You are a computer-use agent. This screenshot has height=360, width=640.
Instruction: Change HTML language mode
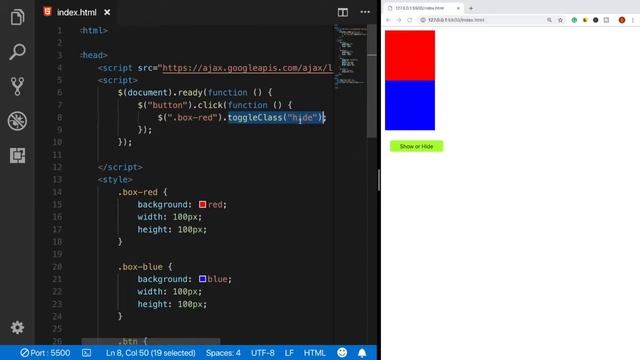coord(314,353)
